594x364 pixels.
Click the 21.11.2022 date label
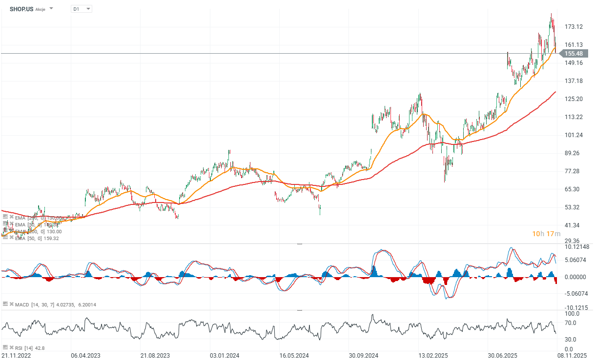coord(17,356)
